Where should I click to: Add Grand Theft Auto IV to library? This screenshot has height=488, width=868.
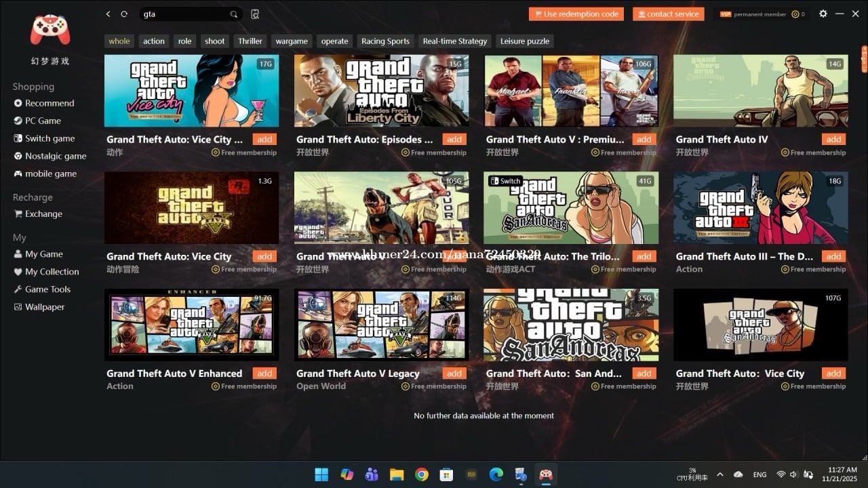pos(833,140)
